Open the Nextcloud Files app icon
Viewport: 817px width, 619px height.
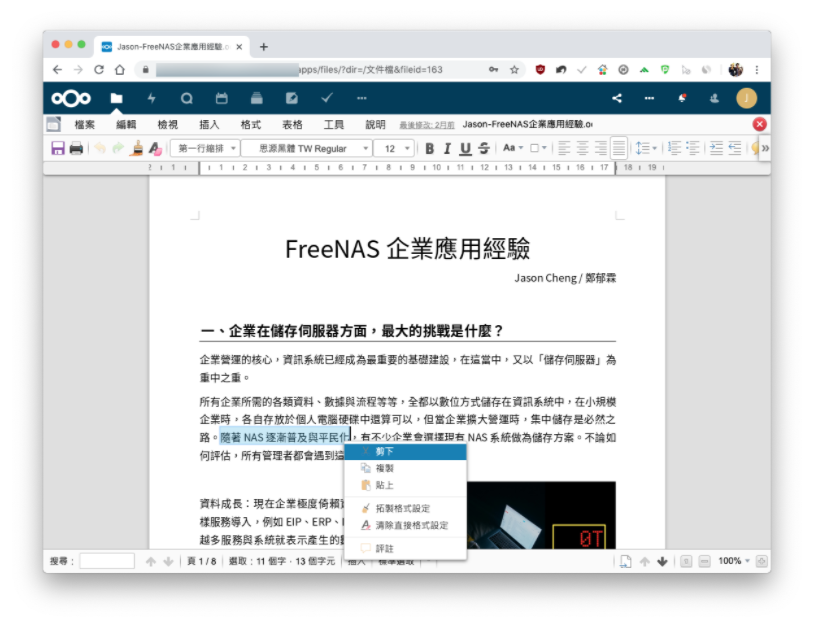point(116,98)
